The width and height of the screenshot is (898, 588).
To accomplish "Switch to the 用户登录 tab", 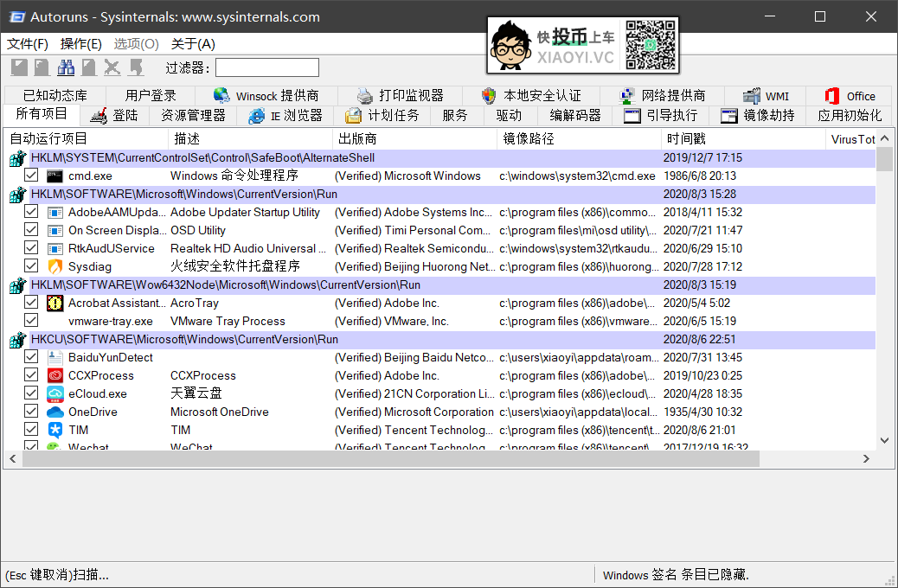I will click(151, 96).
